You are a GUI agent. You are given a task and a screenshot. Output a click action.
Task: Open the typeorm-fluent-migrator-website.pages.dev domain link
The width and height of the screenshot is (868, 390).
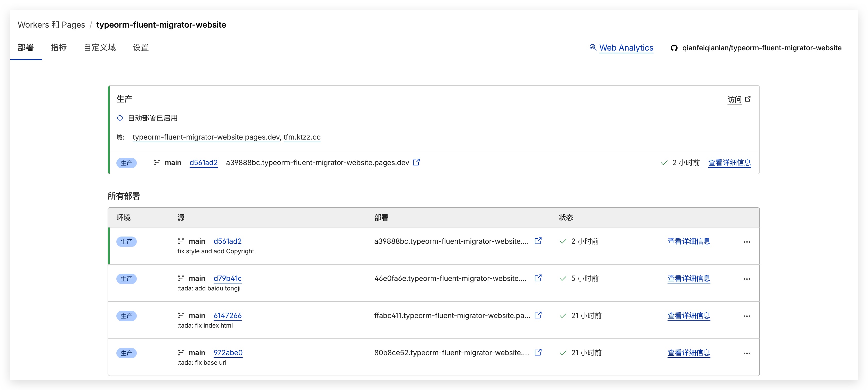pyautogui.click(x=205, y=137)
